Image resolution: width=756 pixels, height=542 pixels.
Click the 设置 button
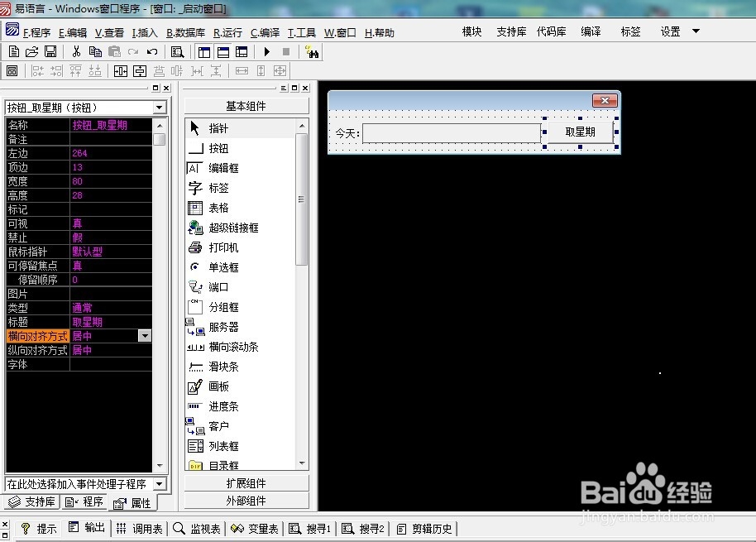pyautogui.click(x=670, y=31)
